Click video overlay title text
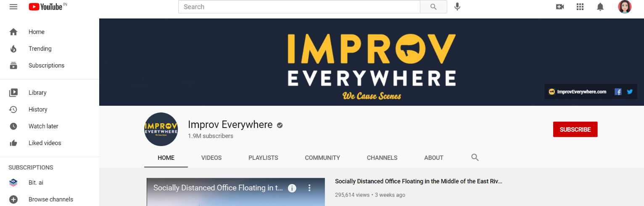644x206 pixels. (x=218, y=188)
